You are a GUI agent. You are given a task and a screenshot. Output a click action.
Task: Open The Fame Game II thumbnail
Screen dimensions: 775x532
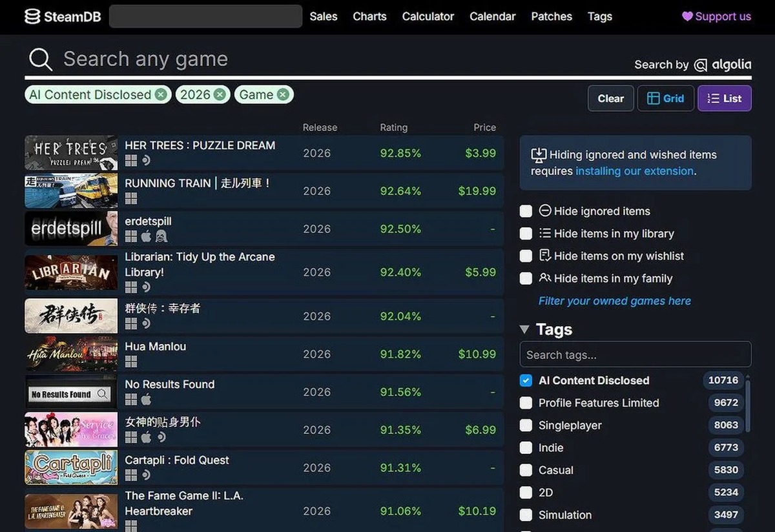pos(71,511)
